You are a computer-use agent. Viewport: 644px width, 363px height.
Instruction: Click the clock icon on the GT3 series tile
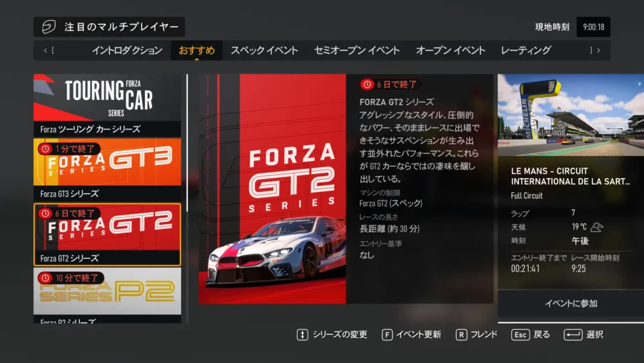[46, 149]
